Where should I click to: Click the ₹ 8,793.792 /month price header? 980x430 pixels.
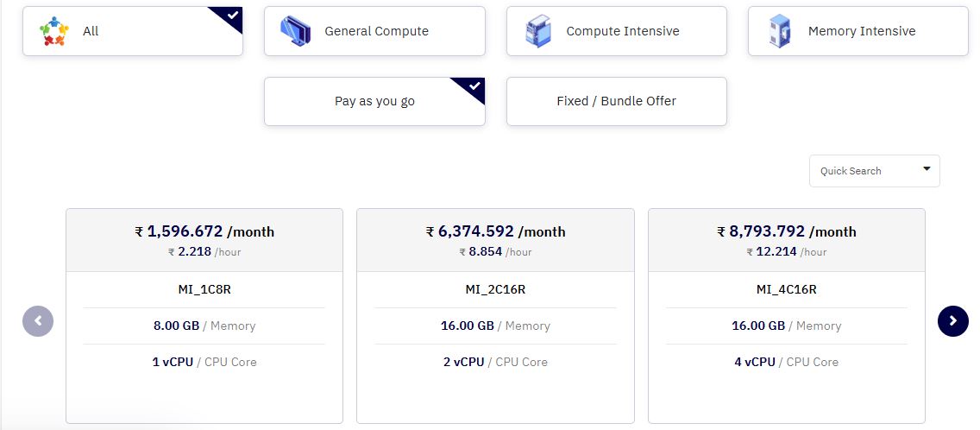coord(786,231)
